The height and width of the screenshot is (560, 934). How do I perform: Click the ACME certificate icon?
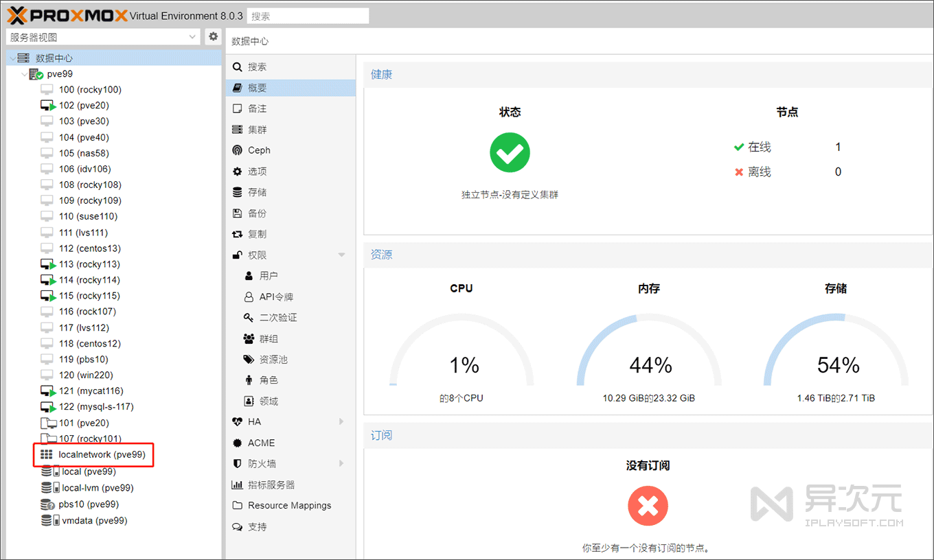click(x=238, y=443)
